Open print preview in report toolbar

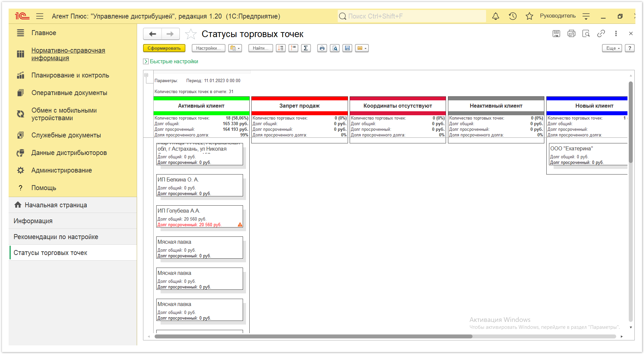(335, 48)
